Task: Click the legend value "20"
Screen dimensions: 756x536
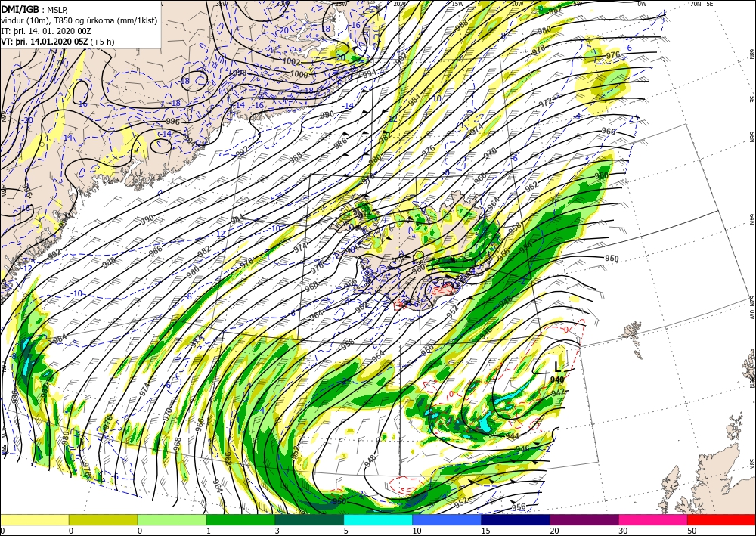Action: click(x=554, y=531)
